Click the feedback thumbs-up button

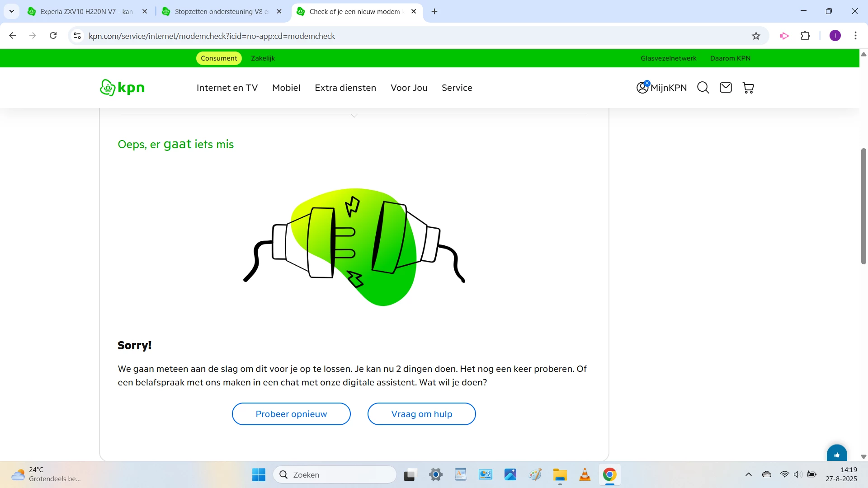coord(837,454)
